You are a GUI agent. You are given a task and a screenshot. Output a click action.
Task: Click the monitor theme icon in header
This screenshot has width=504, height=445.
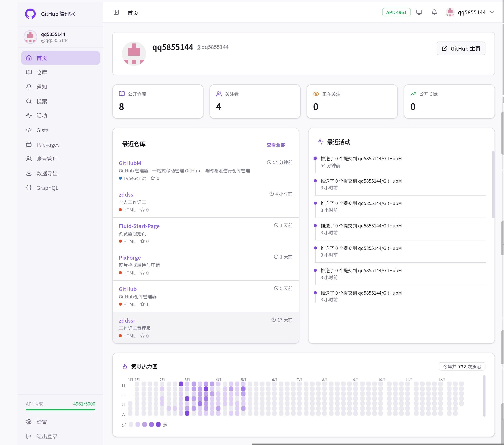(x=419, y=12)
